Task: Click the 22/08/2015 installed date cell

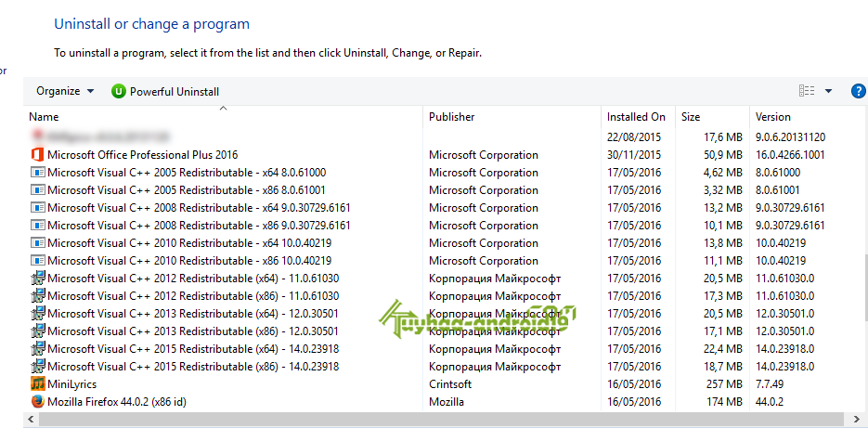Action: tap(634, 137)
